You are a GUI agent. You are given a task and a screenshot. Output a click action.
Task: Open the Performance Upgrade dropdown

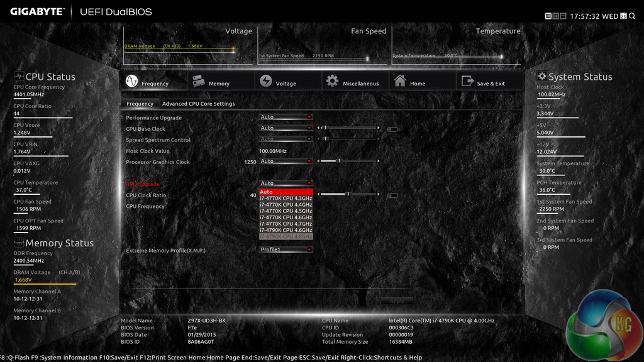tap(286, 117)
